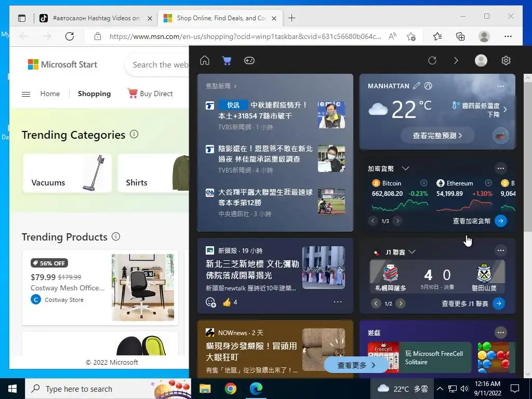
Task: Open the widgets panel Home feed icon
Action: (x=205, y=60)
